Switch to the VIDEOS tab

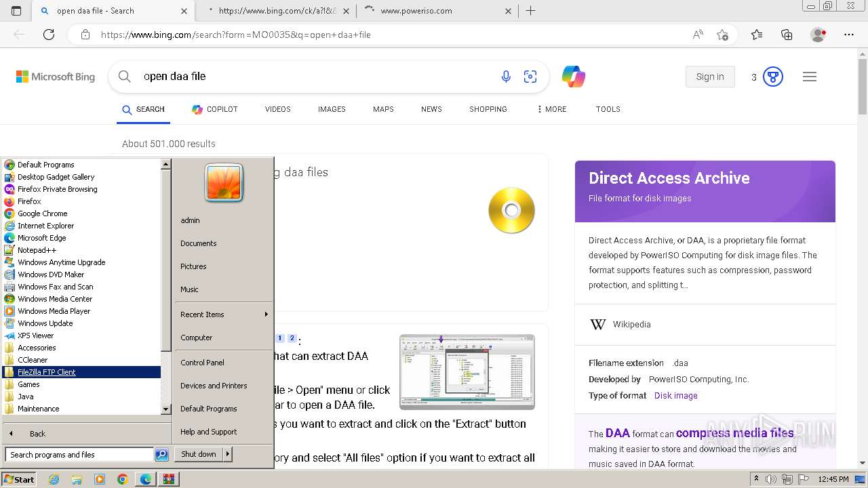click(x=278, y=109)
